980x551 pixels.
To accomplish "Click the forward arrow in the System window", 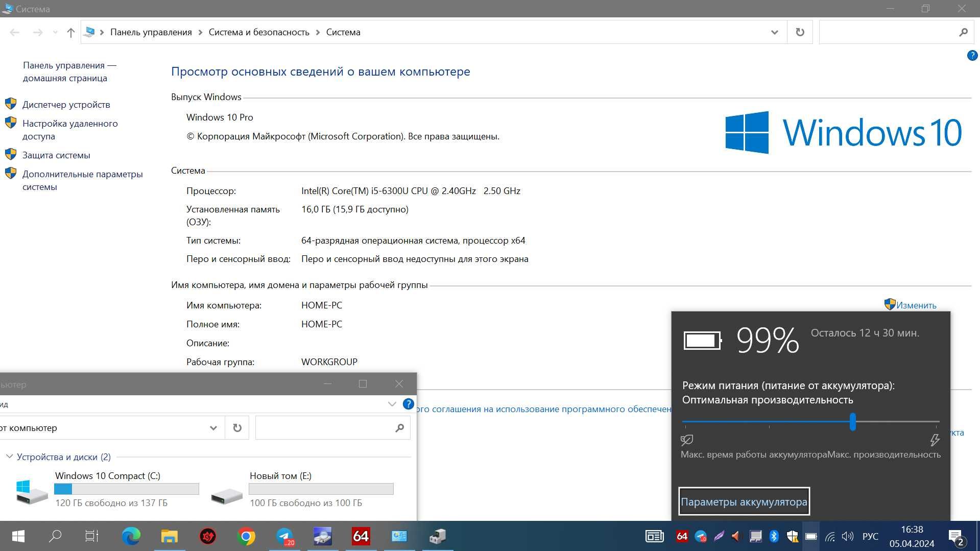I will [38, 32].
